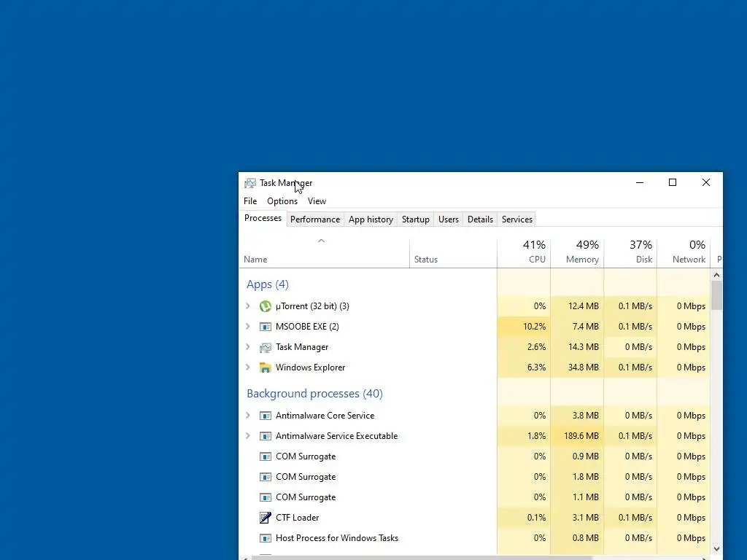This screenshot has height=560, width=747.
Task: Open the File menu
Action: pyautogui.click(x=250, y=201)
